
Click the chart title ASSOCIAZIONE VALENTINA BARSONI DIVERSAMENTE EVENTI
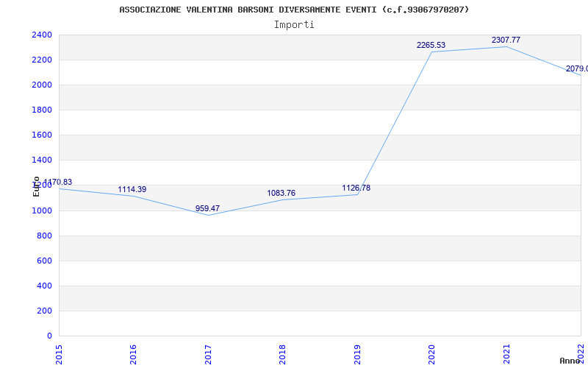pos(294,10)
